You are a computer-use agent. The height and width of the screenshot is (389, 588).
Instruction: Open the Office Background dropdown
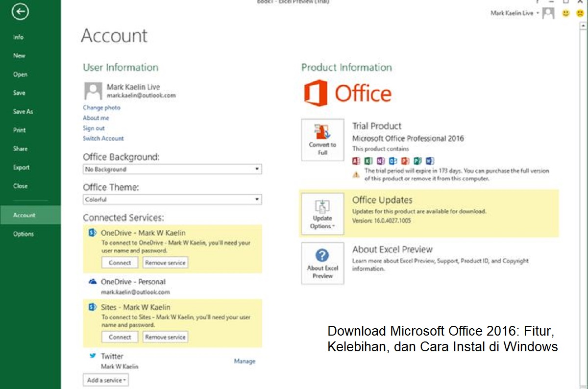(x=257, y=169)
